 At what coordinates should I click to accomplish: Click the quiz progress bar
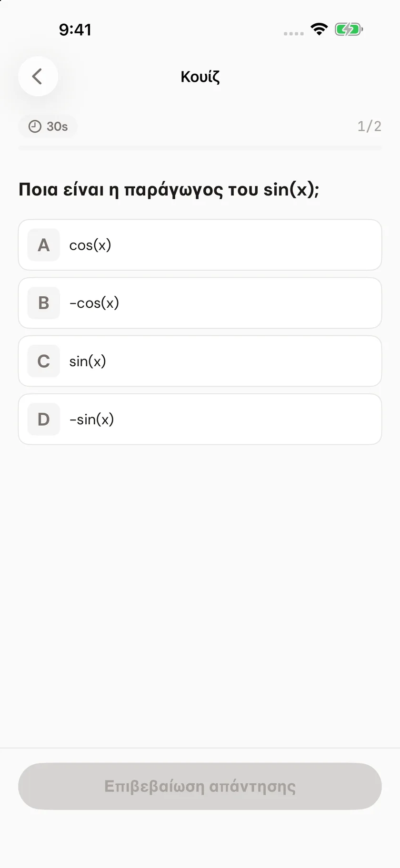click(200, 148)
